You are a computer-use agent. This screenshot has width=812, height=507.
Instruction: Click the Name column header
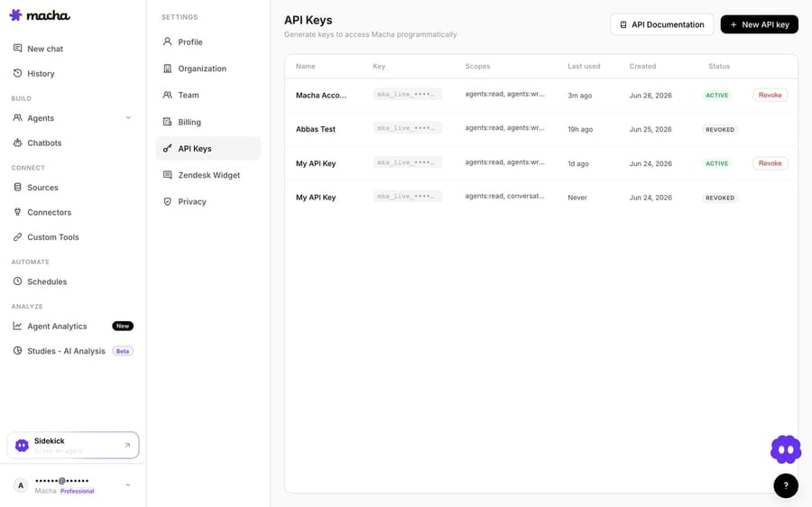click(306, 66)
